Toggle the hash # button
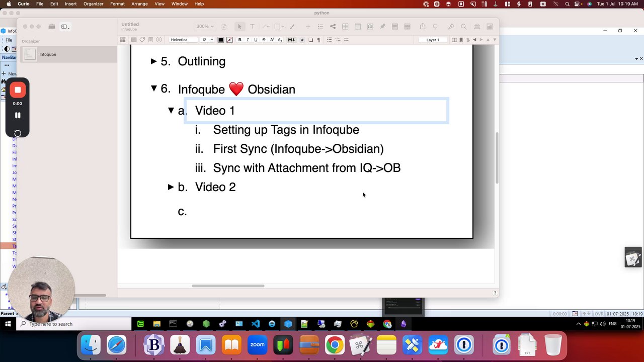Viewport: 644px width, 362px height. pos(302,40)
